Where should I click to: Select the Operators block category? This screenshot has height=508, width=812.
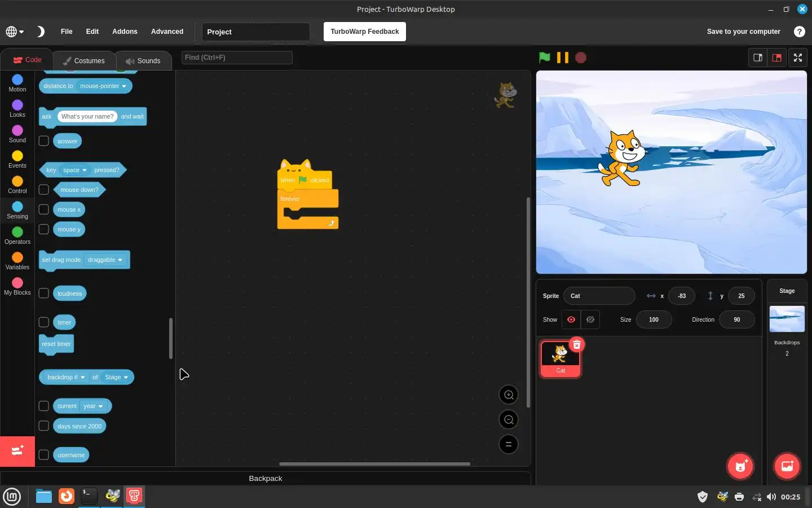17,235
